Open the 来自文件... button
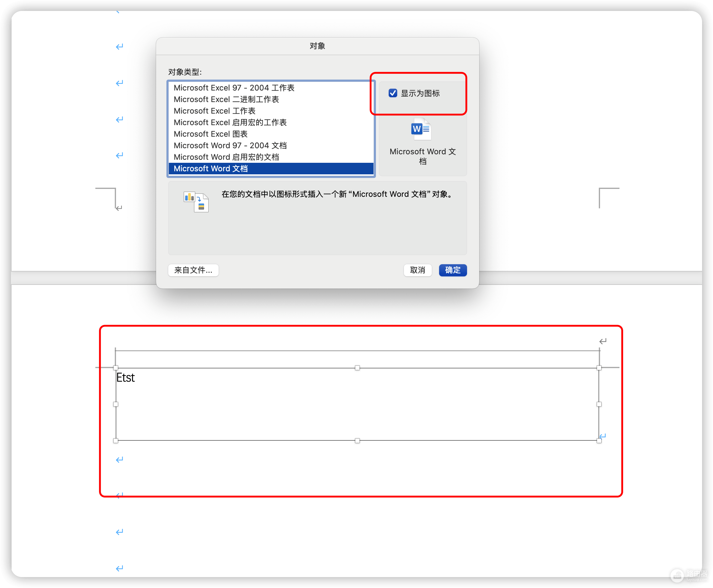The height and width of the screenshot is (588, 713). (193, 270)
